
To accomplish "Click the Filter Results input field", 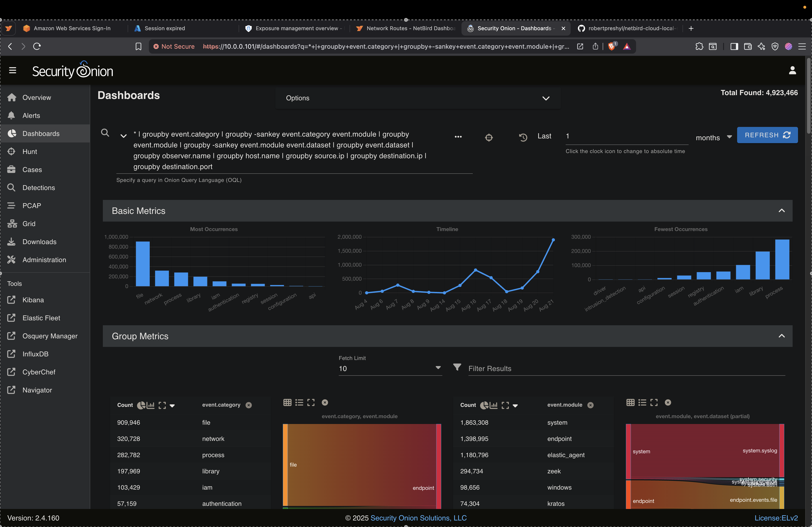I will pos(626,369).
